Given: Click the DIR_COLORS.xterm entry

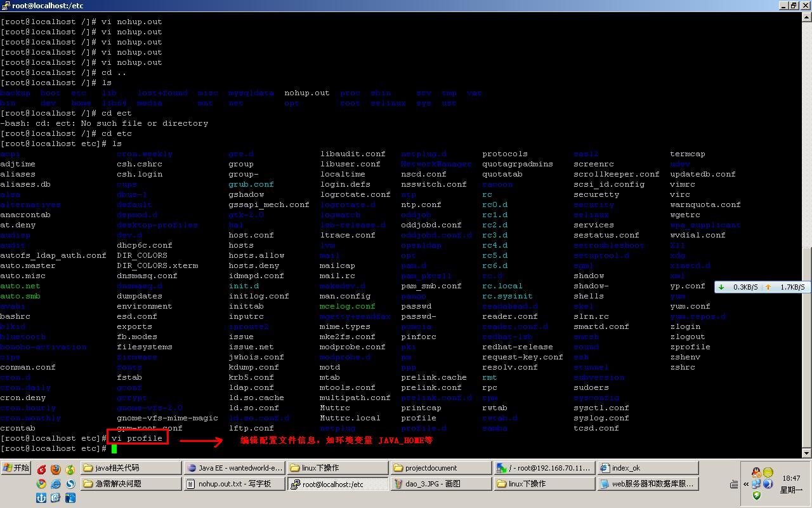Looking at the screenshot, I should pos(157,265).
